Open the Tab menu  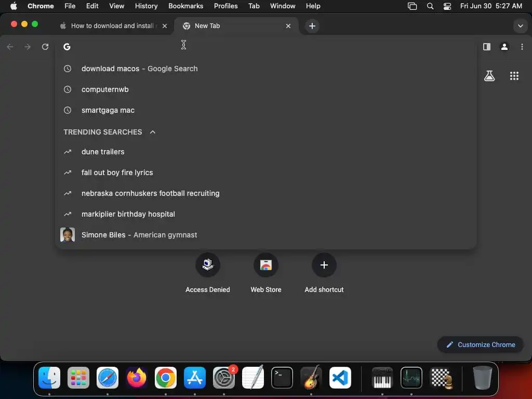[x=254, y=6]
